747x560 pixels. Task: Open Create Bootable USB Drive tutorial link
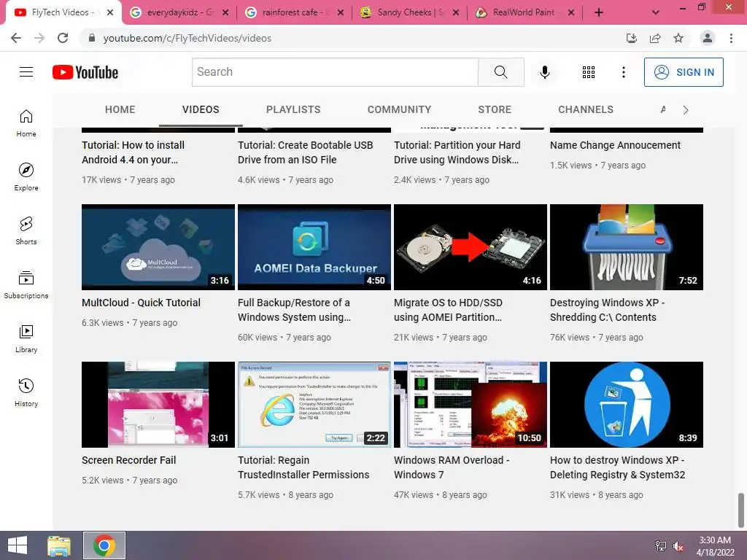306,152
